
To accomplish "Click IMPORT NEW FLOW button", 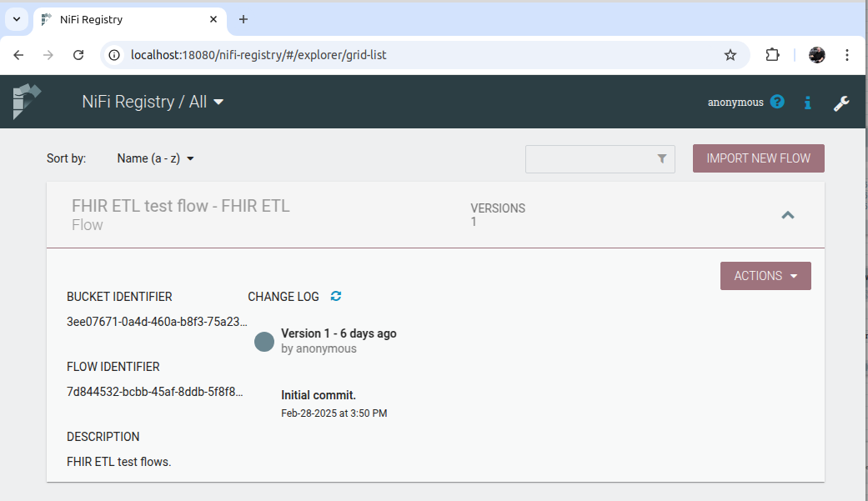I will pyautogui.click(x=759, y=158).
